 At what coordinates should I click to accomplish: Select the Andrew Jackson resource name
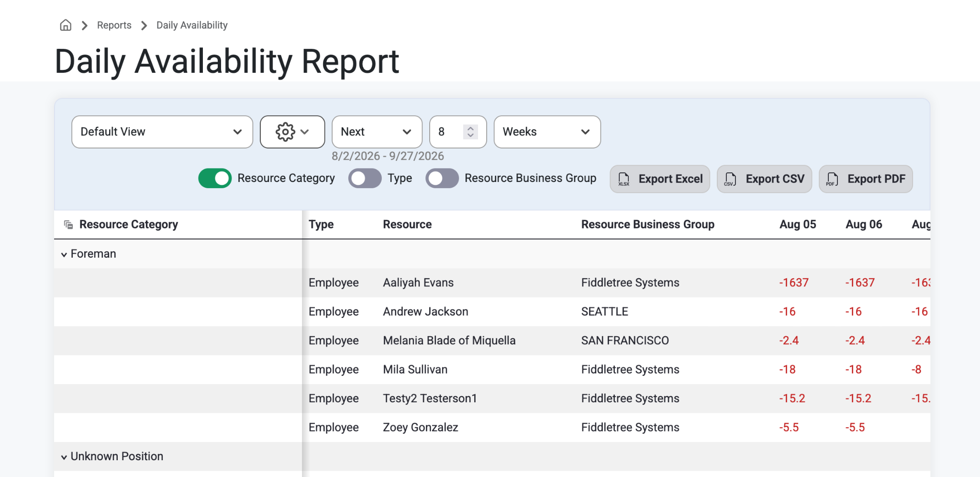[425, 311]
